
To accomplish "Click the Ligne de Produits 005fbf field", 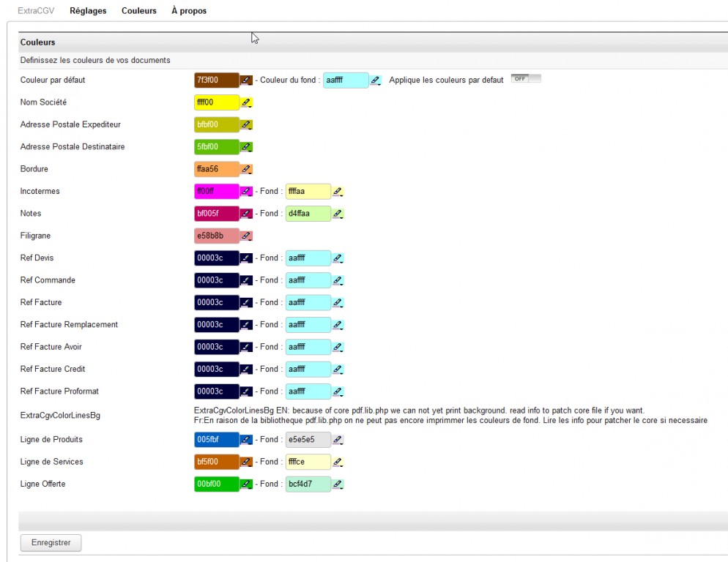I will pos(216,440).
